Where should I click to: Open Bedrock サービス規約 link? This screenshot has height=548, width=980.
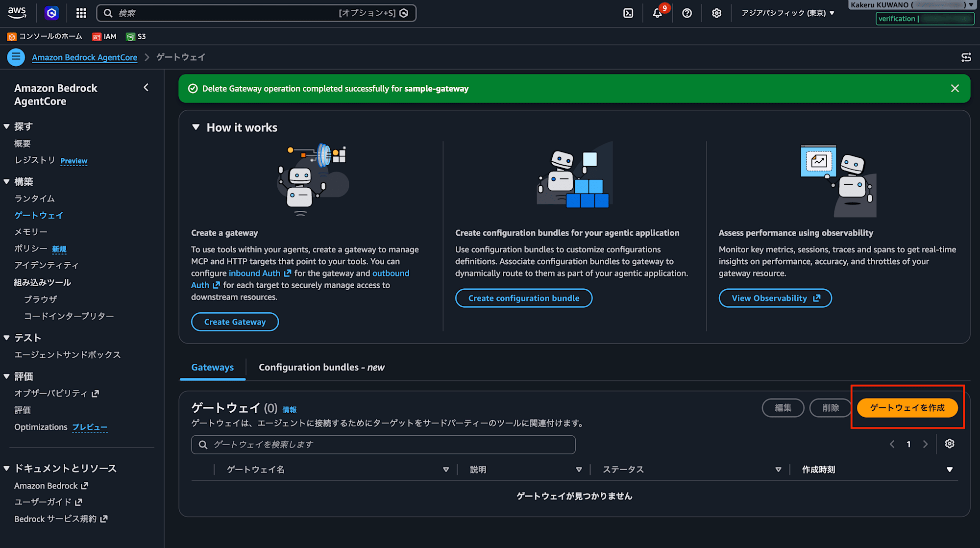coord(61,519)
